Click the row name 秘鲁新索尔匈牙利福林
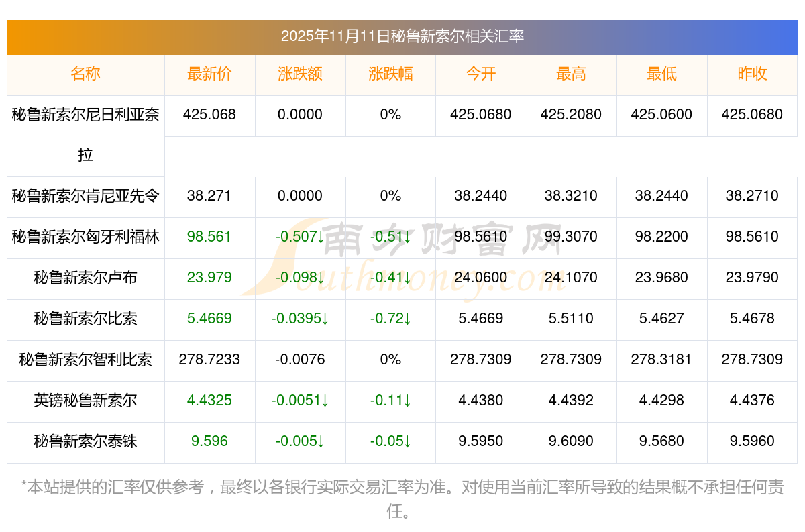The image size is (805, 532). coord(86,237)
